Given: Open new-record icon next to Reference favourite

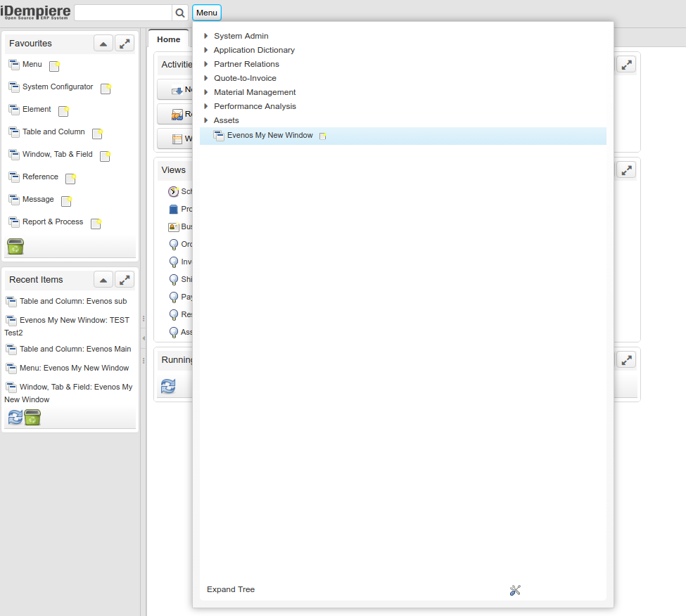Looking at the screenshot, I should [70, 179].
